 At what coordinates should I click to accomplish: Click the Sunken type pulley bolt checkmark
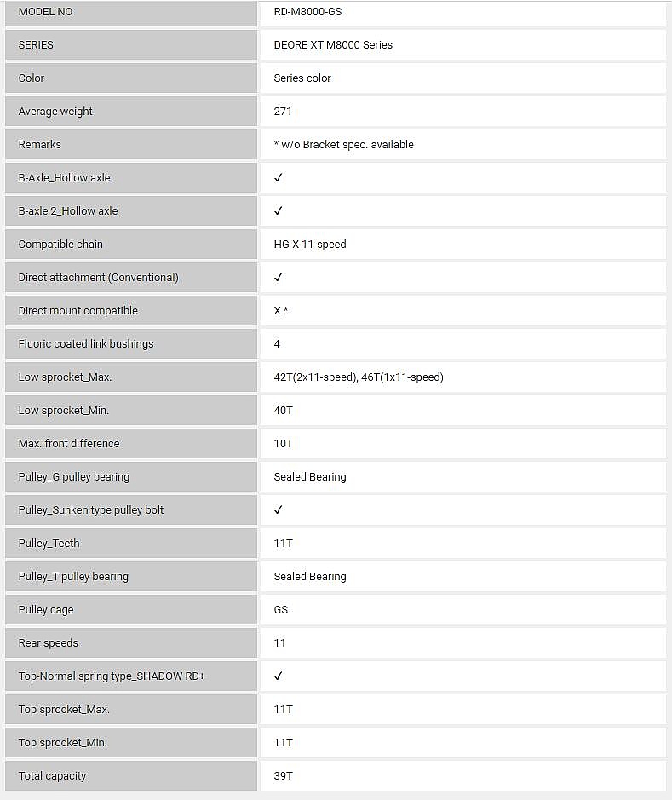point(279,509)
